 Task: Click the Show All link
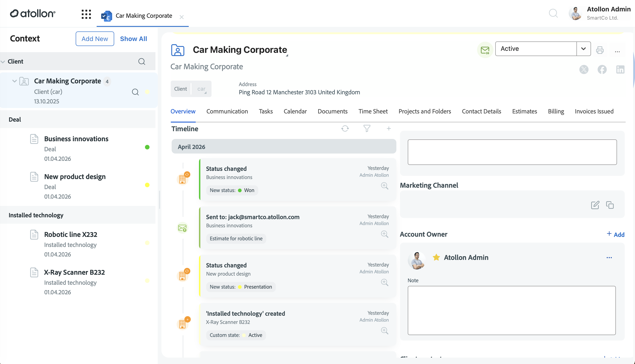pyautogui.click(x=133, y=38)
